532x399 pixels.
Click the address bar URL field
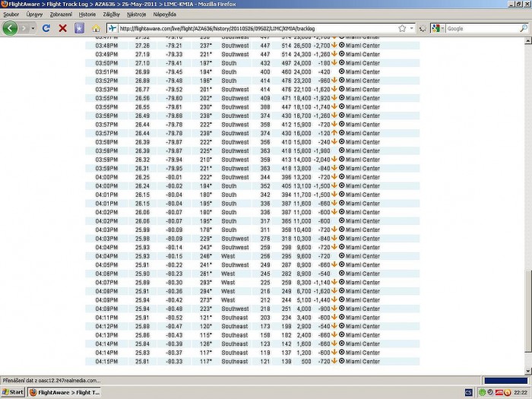coord(258,29)
